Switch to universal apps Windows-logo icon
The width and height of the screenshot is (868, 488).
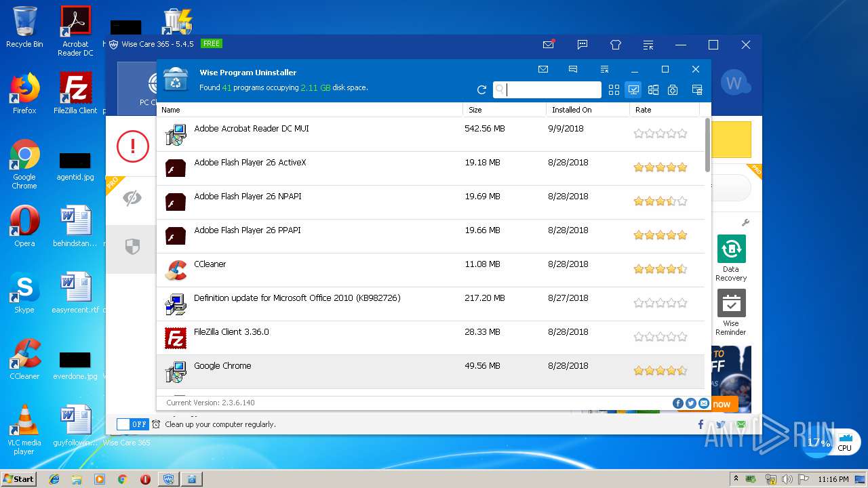click(653, 89)
